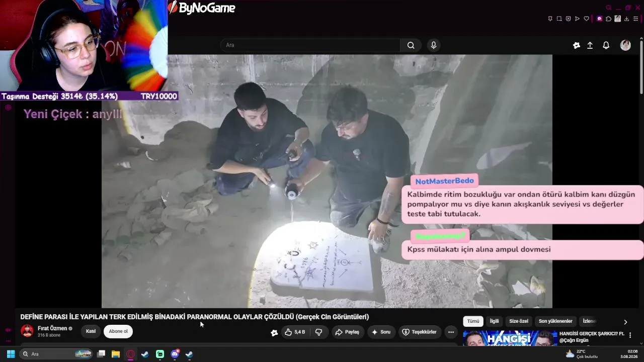Select the İlgili filter chip
644x362 pixels.
(x=495, y=321)
